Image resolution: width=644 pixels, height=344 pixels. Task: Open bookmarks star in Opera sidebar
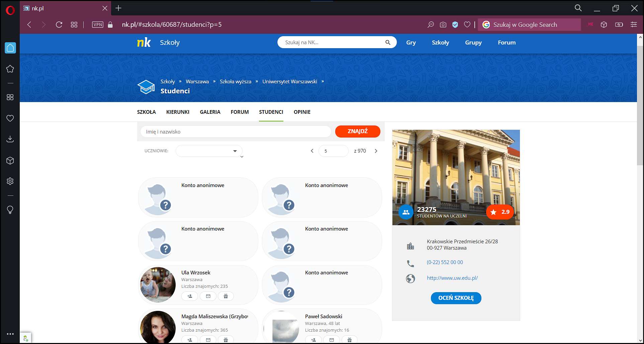[10, 69]
